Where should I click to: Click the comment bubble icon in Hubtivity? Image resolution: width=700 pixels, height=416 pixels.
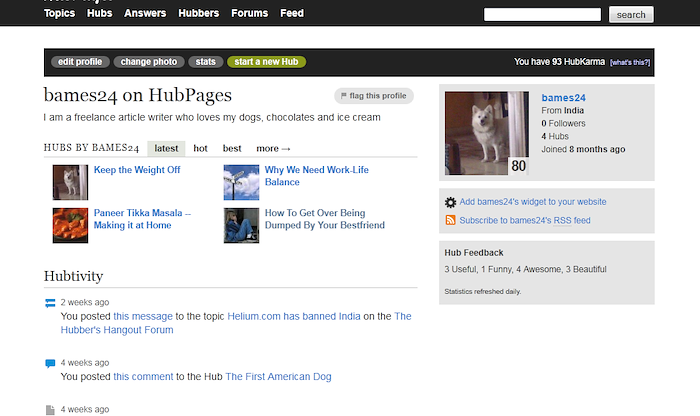tap(50, 363)
